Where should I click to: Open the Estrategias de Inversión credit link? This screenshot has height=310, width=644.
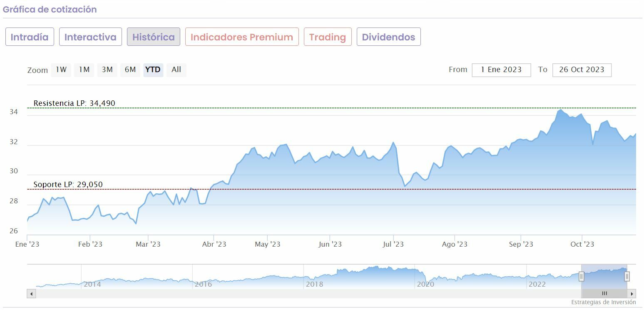[x=603, y=302]
